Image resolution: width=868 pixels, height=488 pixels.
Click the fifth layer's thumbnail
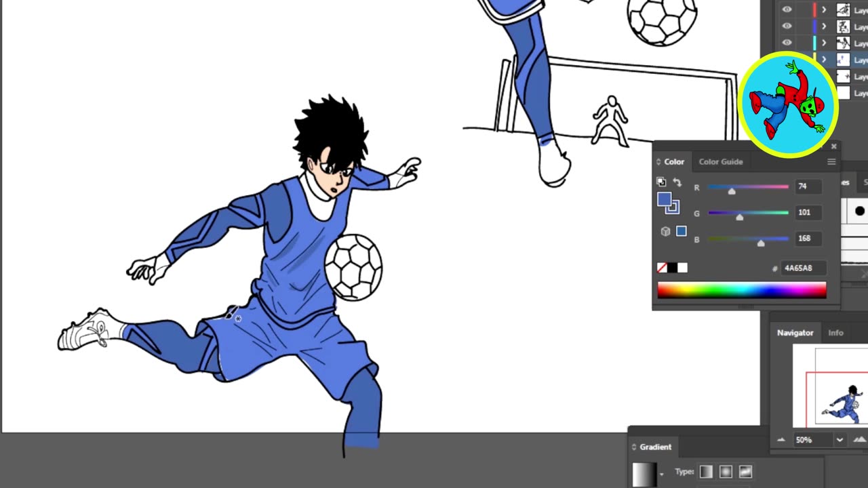tap(843, 77)
